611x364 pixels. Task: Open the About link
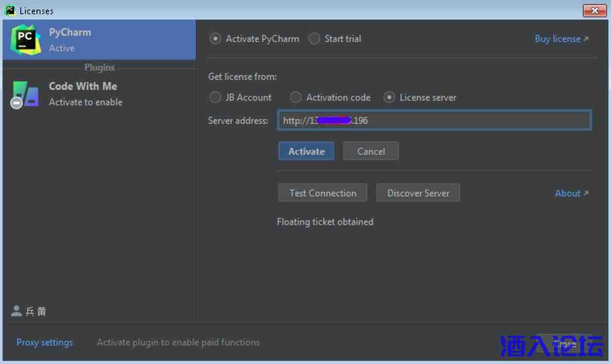tap(571, 193)
